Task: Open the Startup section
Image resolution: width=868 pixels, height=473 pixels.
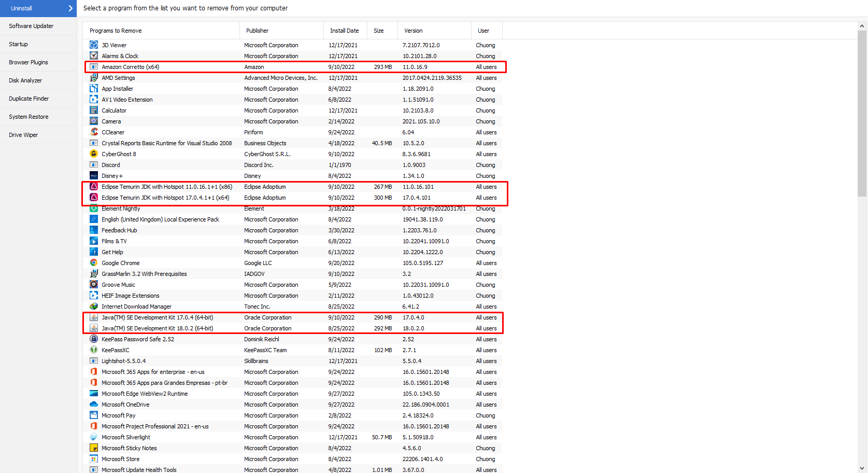Action: point(38,44)
